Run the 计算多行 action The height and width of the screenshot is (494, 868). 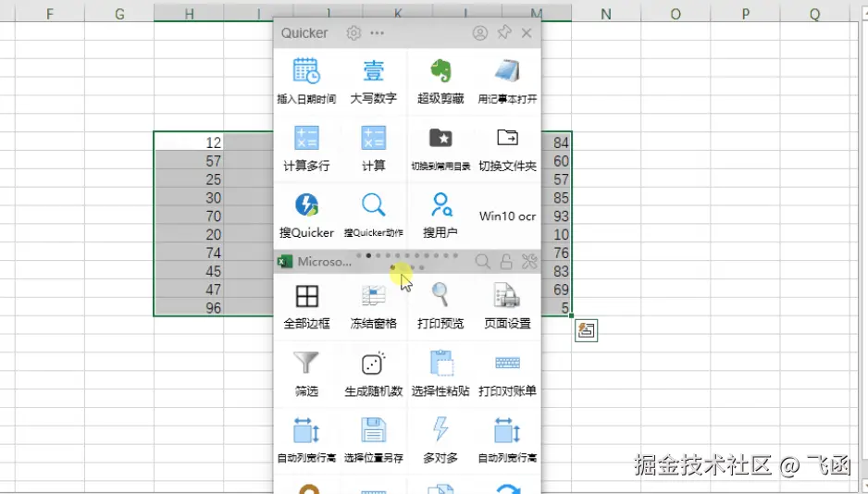click(x=306, y=148)
